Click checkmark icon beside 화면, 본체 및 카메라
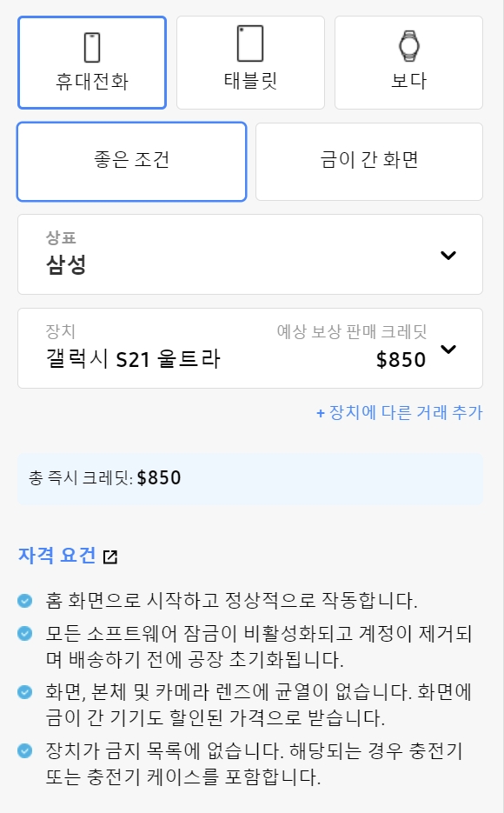504x813 pixels. point(25,691)
